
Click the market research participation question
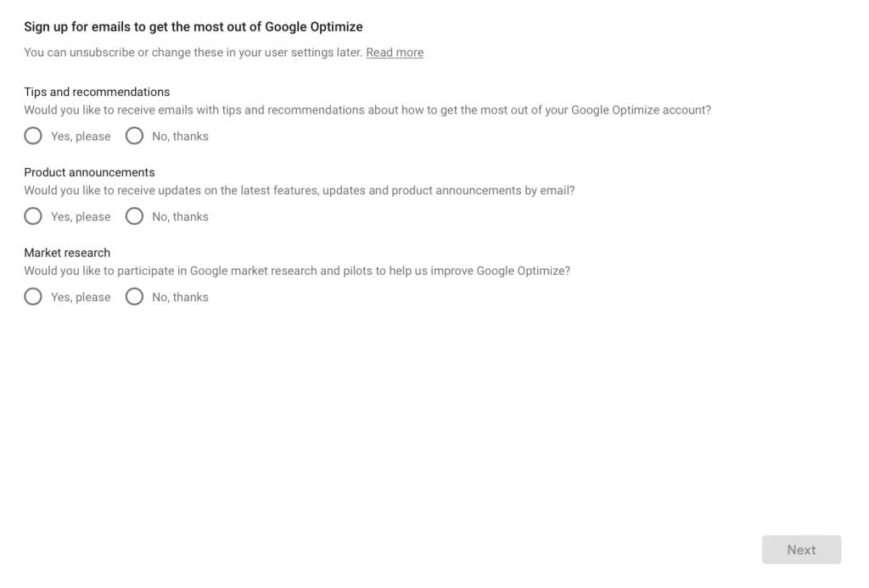point(296,270)
